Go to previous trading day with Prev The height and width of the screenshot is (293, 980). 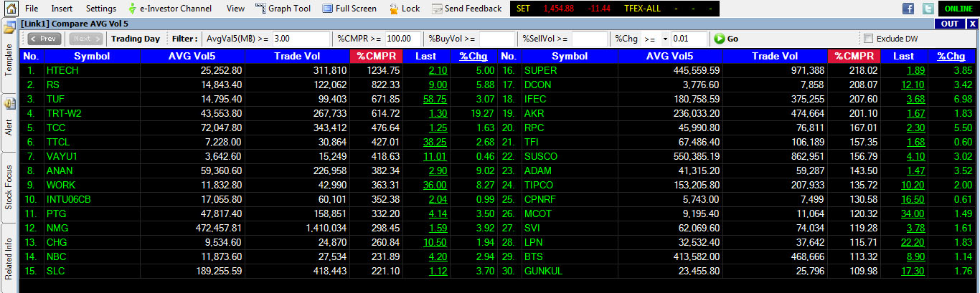[44, 39]
